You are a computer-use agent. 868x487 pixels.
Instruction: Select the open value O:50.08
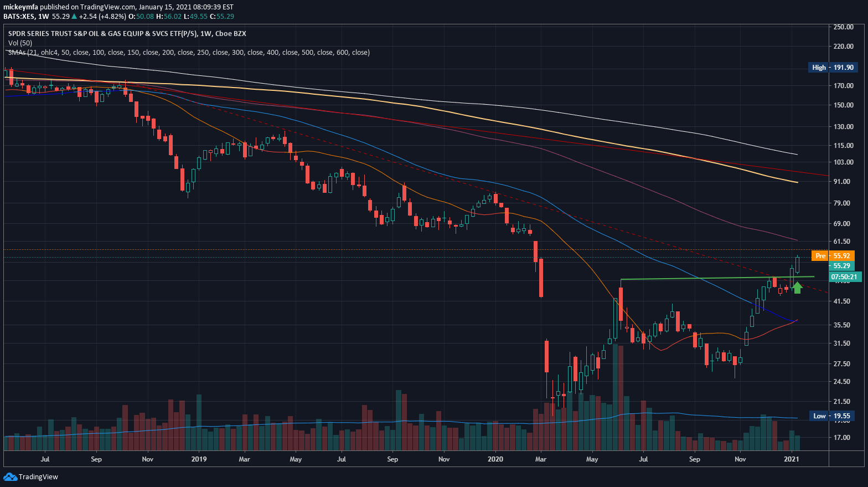pos(141,17)
